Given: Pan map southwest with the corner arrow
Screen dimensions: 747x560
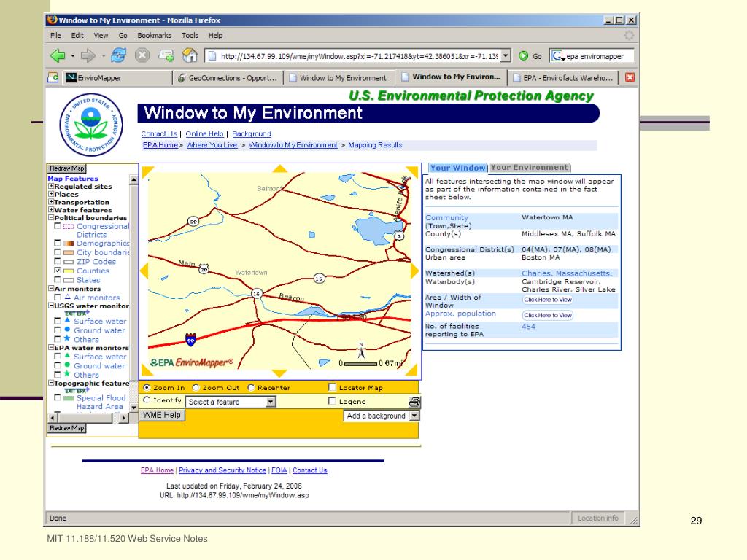Looking at the screenshot, I should 147,370.
